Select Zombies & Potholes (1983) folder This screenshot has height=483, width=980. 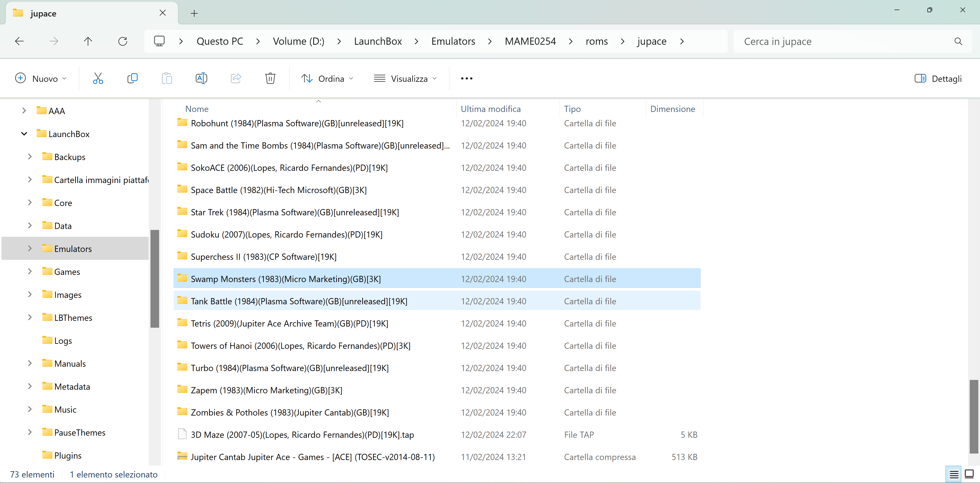(437, 412)
